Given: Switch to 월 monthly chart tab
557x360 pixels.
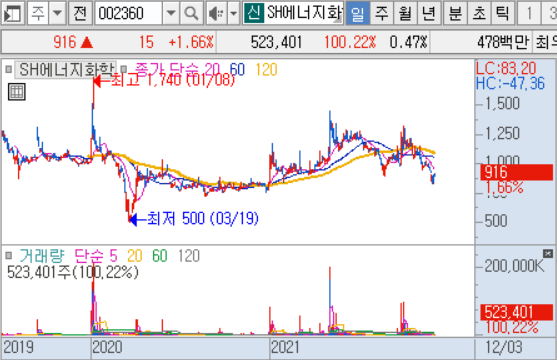Looking at the screenshot, I should pos(405,14).
